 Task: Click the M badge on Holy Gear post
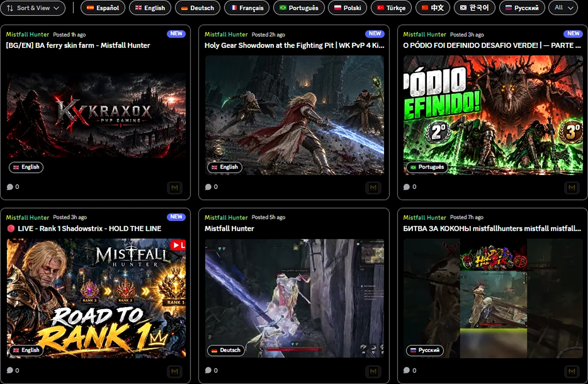pos(373,188)
